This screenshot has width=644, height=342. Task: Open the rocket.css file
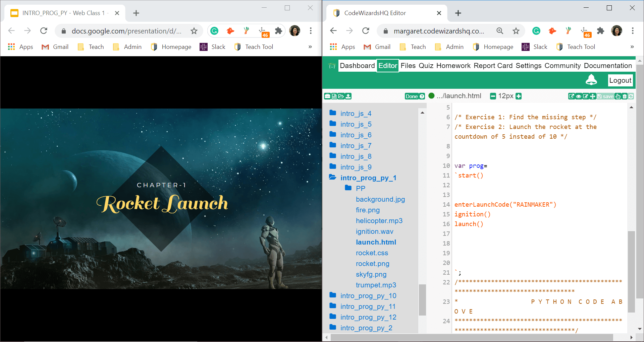[372, 253]
